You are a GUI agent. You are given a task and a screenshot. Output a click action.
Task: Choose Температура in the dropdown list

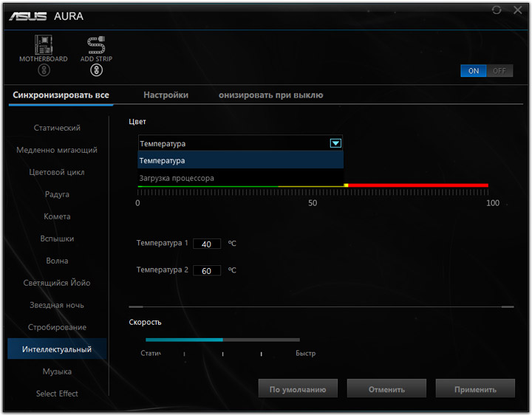(241, 160)
